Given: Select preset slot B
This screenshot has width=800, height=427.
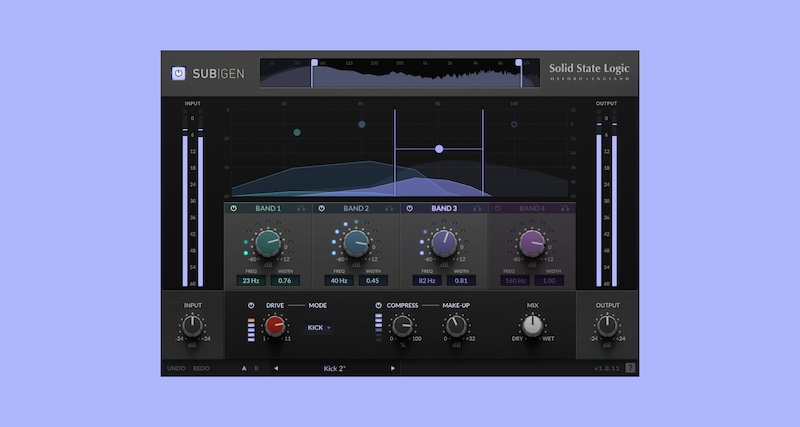Looking at the screenshot, I should 257,368.
